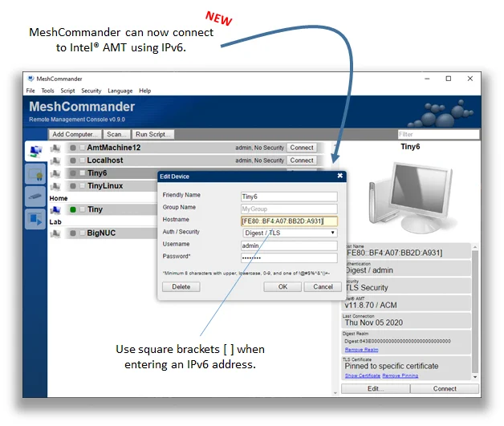Screen dimensions: 504x426
Task: Click the blue computer icon beside Tiny
Action: [x=55, y=209]
